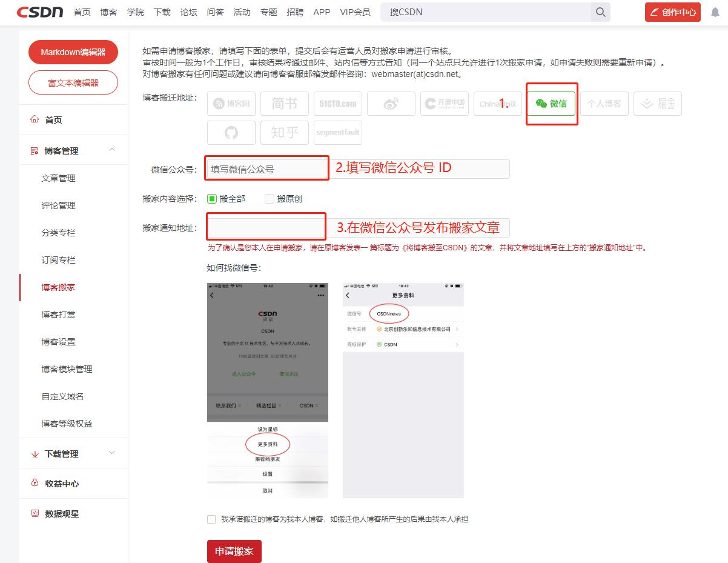The height and width of the screenshot is (563, 728).
Task: Click the phone screenshot showing 更多资料 menu
Action: tap(268, 390)
